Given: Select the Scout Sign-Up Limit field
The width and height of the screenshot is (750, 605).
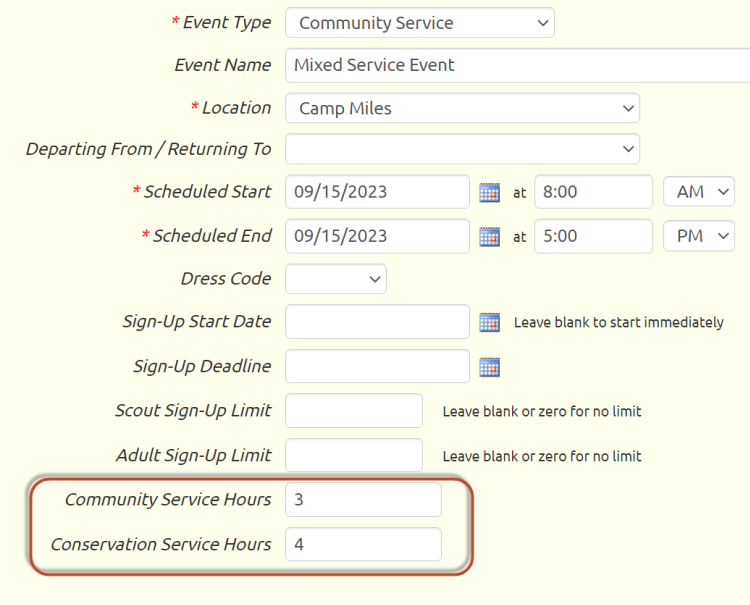Looking at the screenshot, I should click(354, 410).
